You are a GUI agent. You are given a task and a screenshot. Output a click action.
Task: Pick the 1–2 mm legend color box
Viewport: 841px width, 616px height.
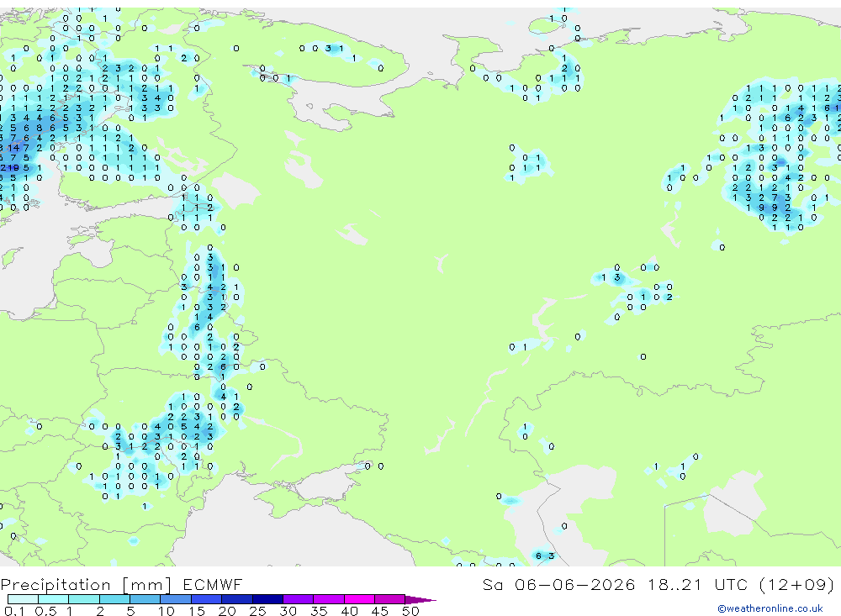pos(84,599)
